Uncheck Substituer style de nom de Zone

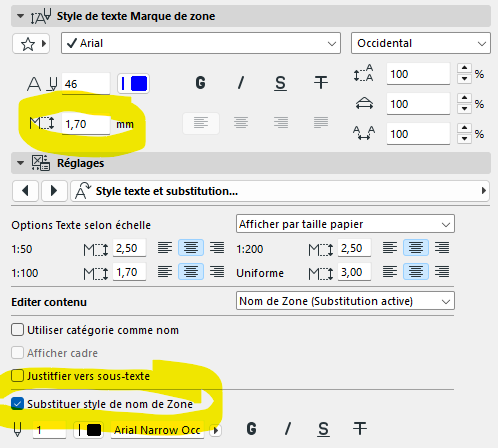click(x=17, y=404)
